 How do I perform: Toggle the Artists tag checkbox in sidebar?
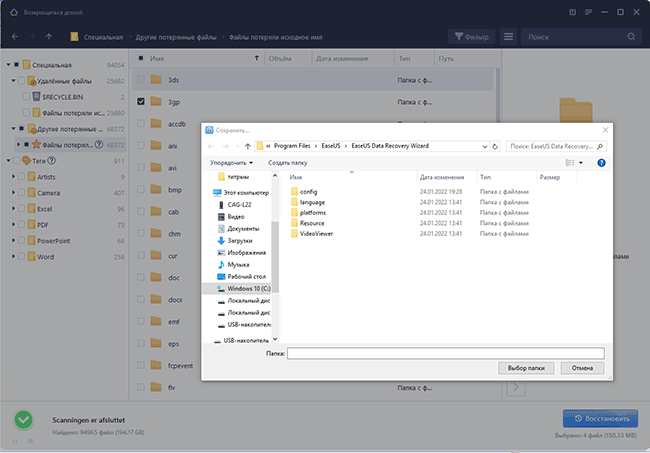coord(22,177)
